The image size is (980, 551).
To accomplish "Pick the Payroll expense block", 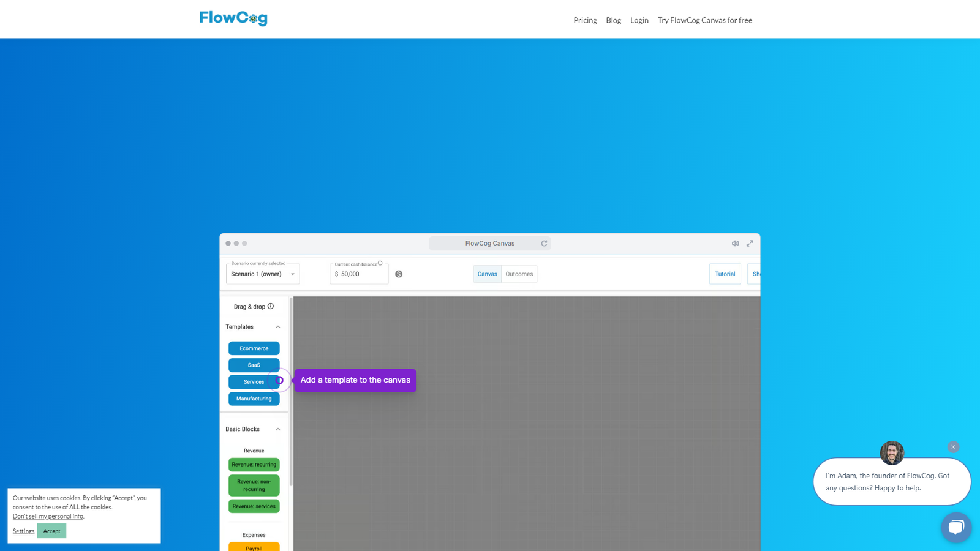I will click(x=254, y=547).
